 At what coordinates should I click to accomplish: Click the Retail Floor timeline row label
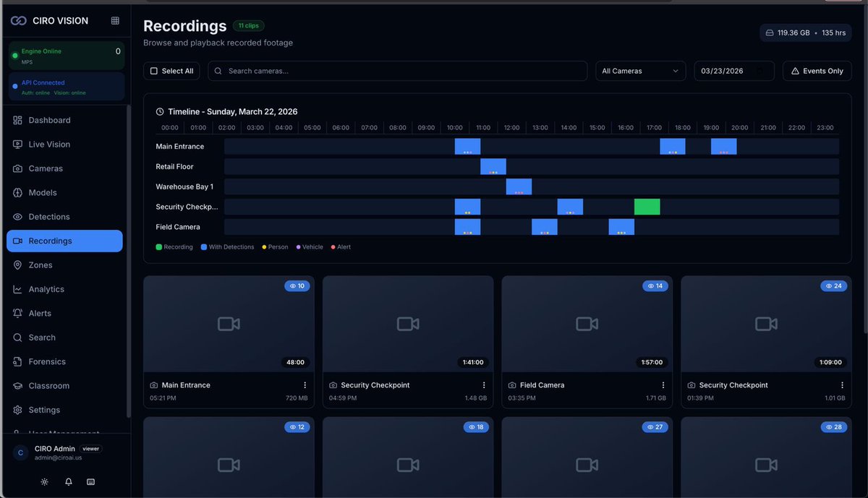tap(175, 167)
